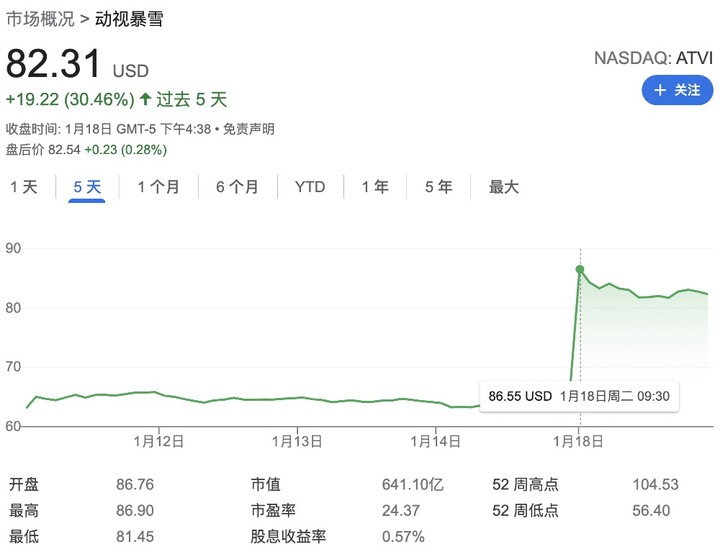Click the green data point on the chart peak

[x=580, y=269]
